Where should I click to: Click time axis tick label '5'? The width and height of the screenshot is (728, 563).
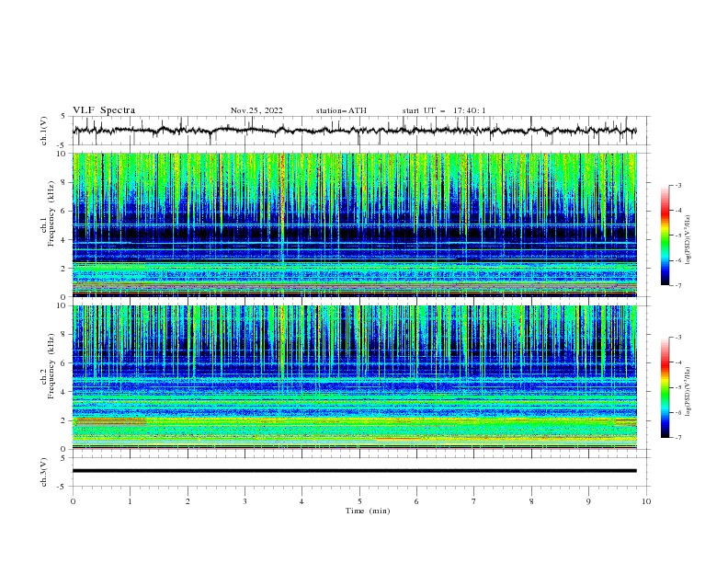point(359,501)
